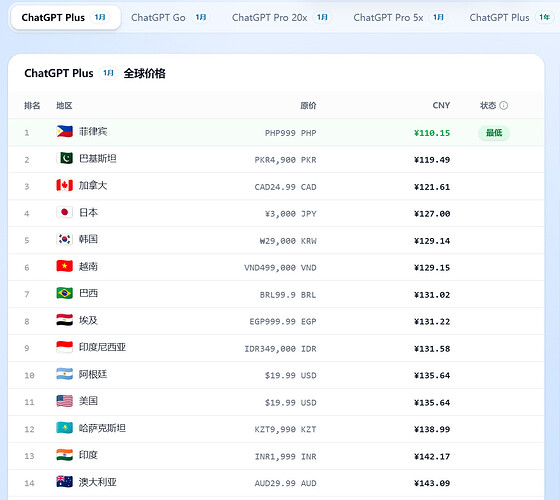Click the Pakistan flag icon
This screenshot has height=500, width=560.
[x=65, y=158]
